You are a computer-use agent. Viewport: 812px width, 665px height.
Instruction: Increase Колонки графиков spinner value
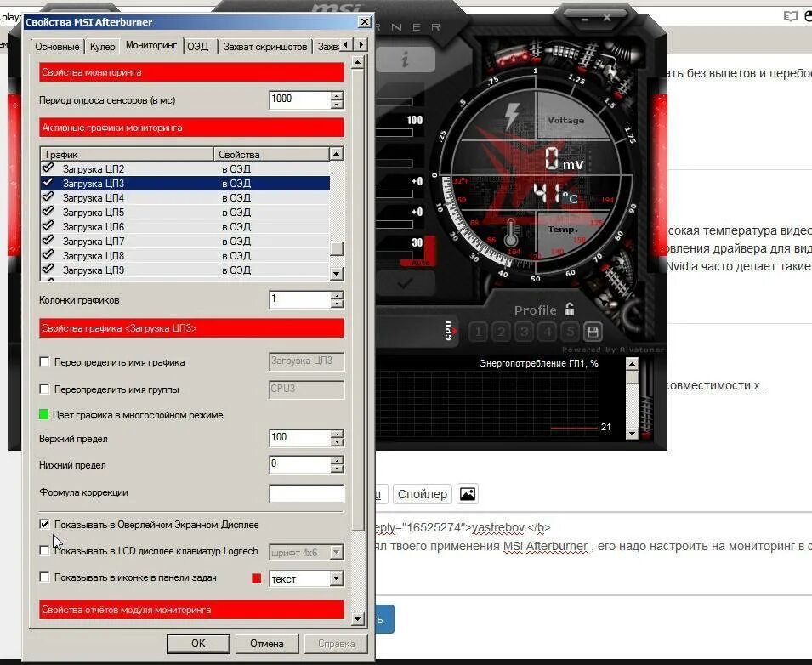click(337, 295)
